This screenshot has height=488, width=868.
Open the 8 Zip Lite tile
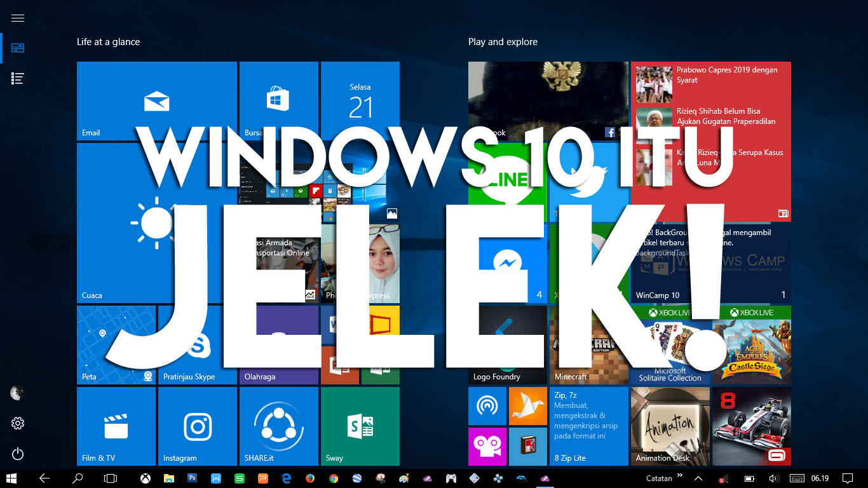coord(589,426)
